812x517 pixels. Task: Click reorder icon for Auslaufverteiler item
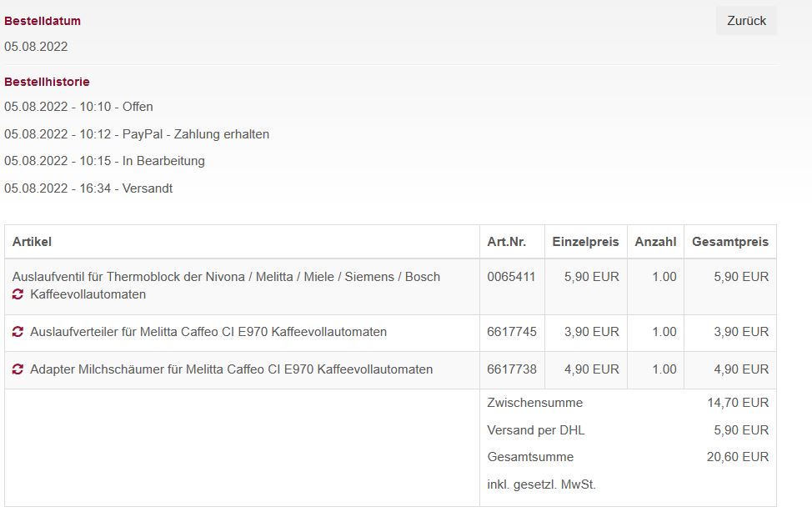[x=18, y=332]
